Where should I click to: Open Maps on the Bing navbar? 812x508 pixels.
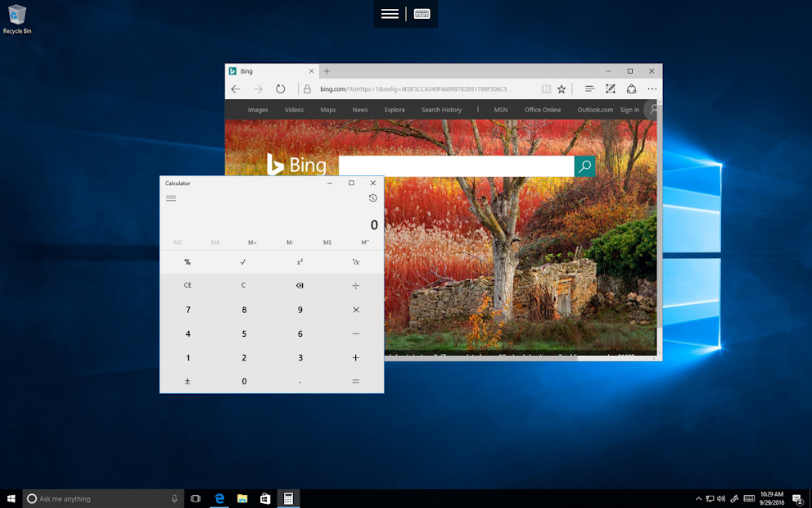click(327, 109)
